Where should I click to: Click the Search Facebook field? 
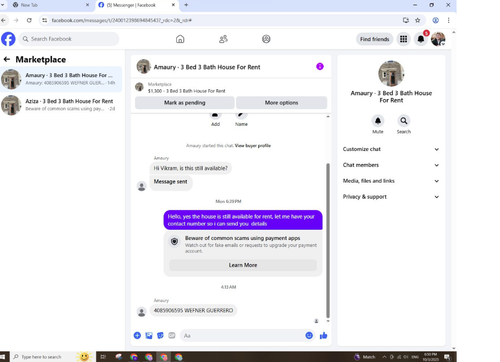click(x=69, y=39)
